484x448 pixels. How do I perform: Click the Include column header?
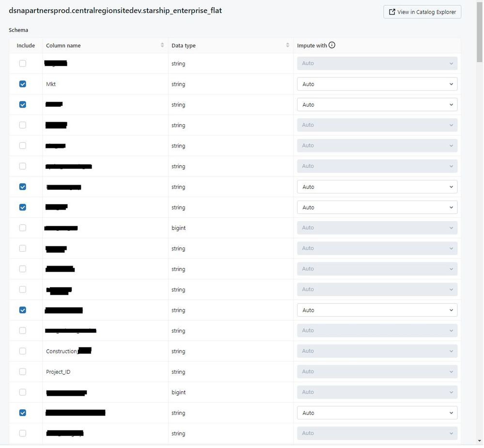coord(26,46)
